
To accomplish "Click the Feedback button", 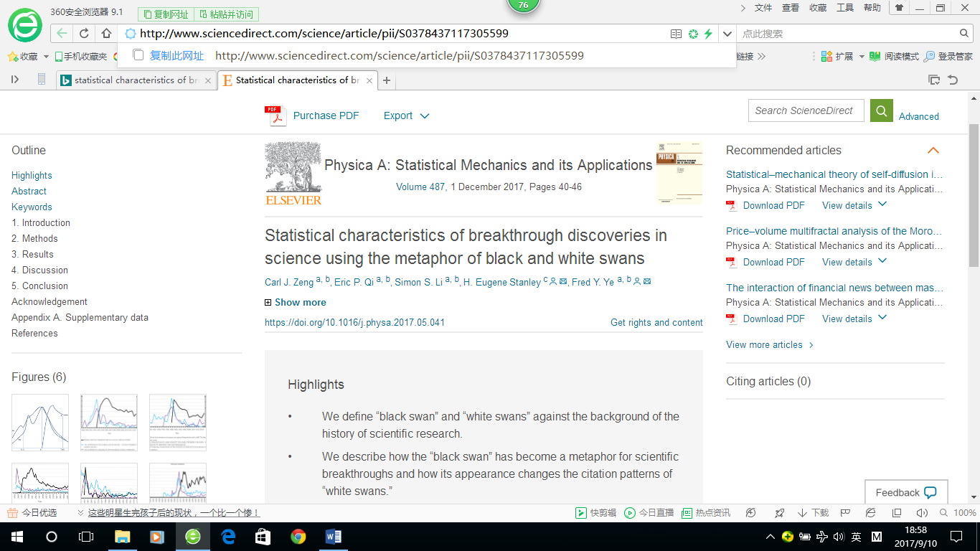I will [x=905, y=493].
